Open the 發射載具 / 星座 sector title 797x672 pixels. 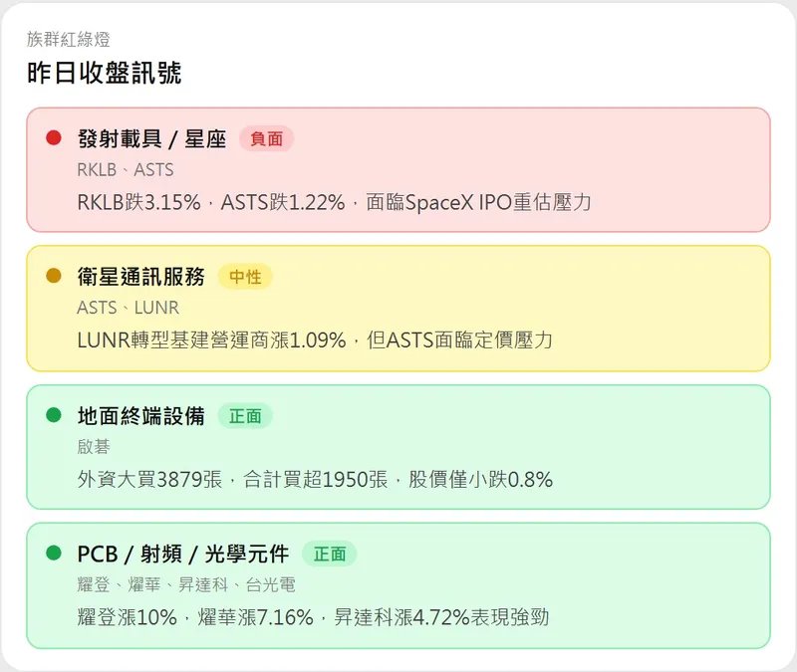pos(151,139)
